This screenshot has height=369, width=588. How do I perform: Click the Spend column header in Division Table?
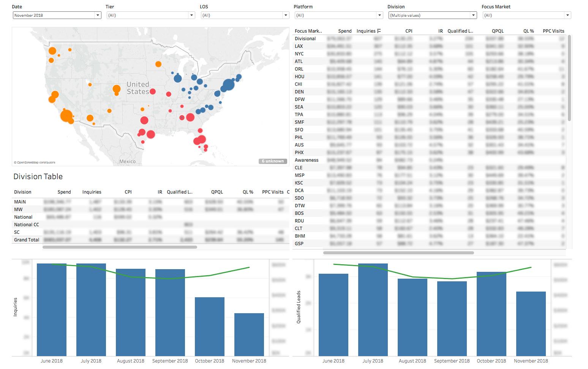coord(64,192)
